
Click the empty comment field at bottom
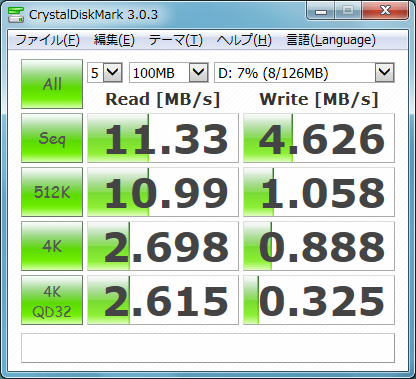[208, 348]
